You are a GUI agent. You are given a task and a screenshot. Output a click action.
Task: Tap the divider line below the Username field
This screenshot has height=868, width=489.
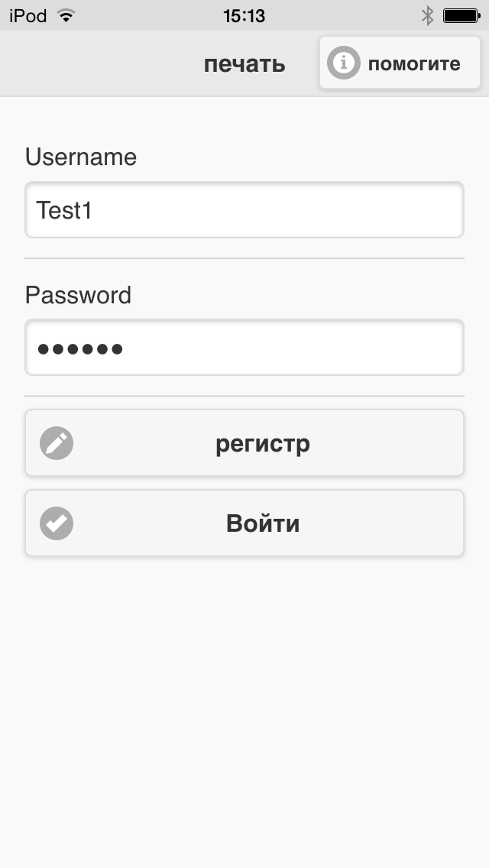(244, 258)
